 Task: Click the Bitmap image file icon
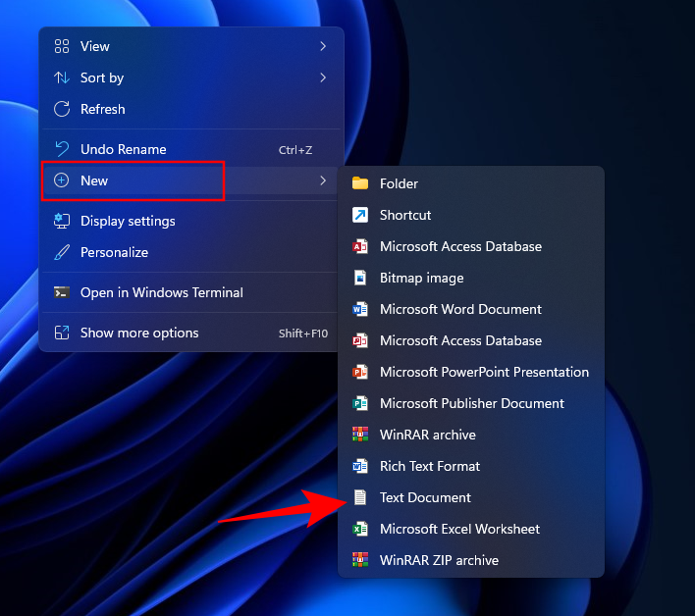360,278
